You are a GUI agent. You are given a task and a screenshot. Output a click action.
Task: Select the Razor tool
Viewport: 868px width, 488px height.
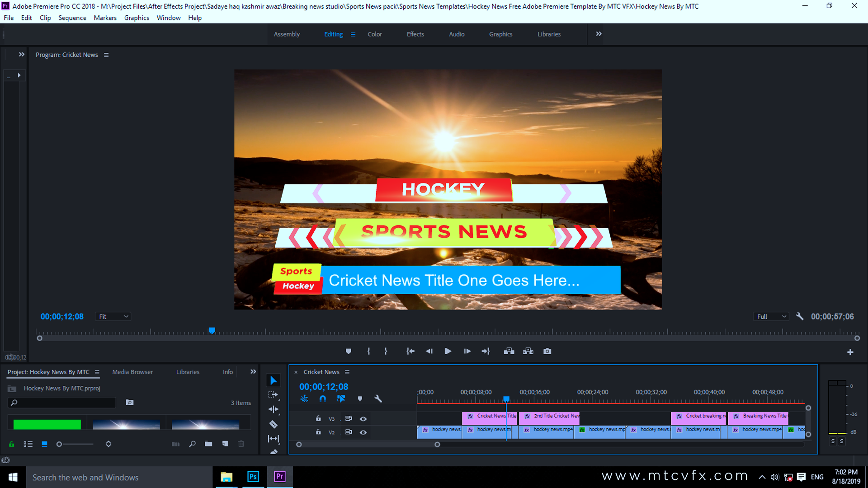[273, 424]
